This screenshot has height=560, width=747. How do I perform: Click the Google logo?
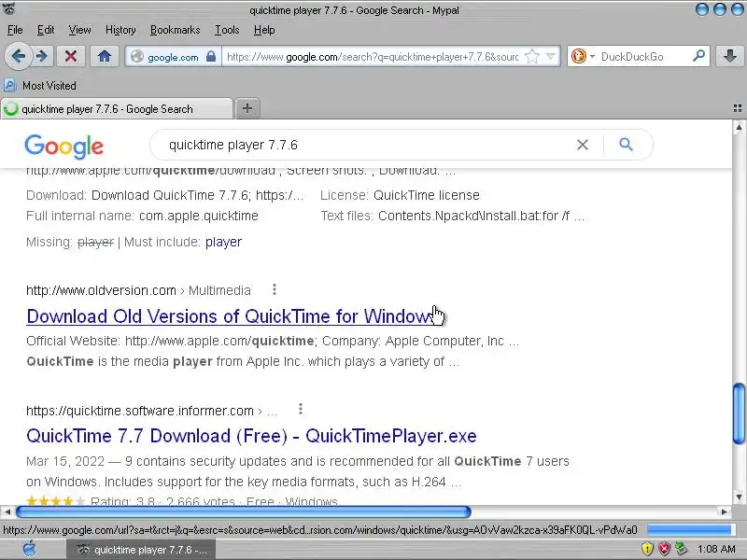tap(63, 146)
